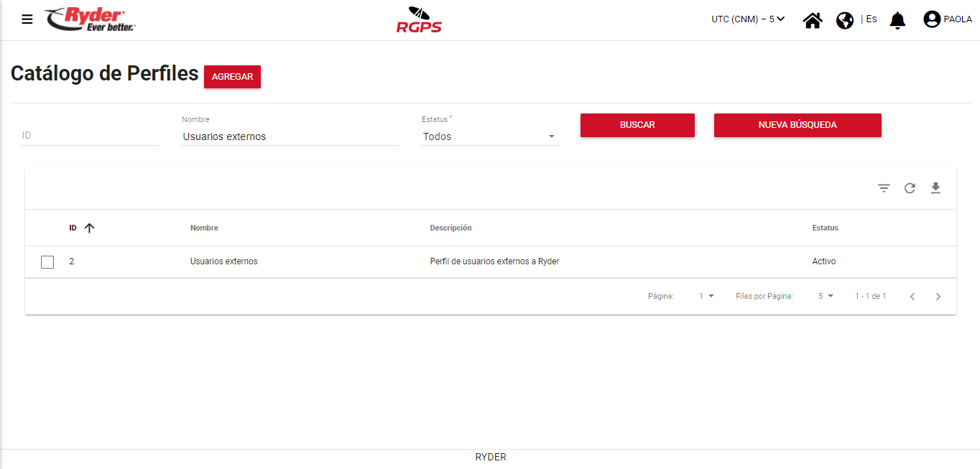Select the checkbox for profile ID 2

(x=47, y=262)
